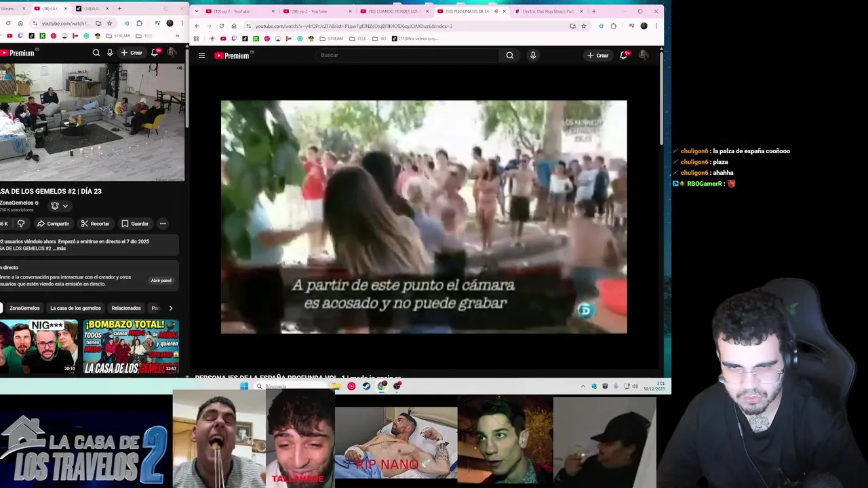
Task: Open STREAM bookmarks folder in right browser
Action: tap(331, 39)
